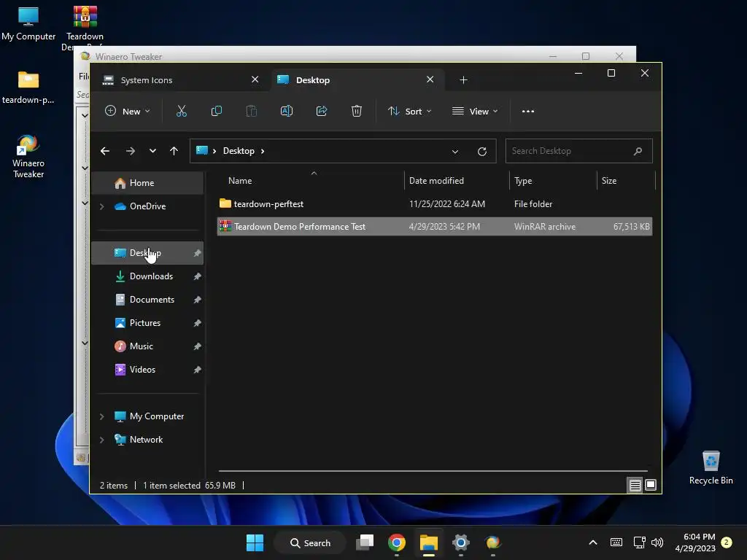Open the Sort dropdown
Screen dimensions: 747x560
410,112
